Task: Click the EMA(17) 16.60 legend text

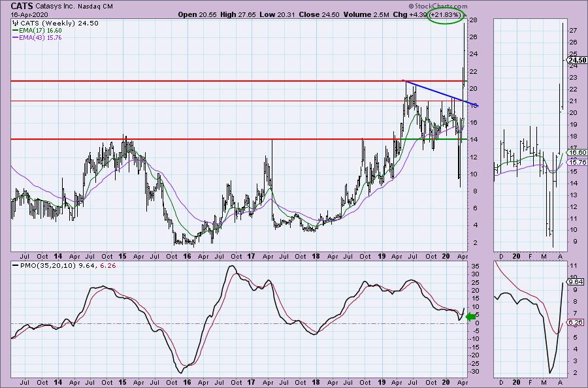Action: click(41, 30)
